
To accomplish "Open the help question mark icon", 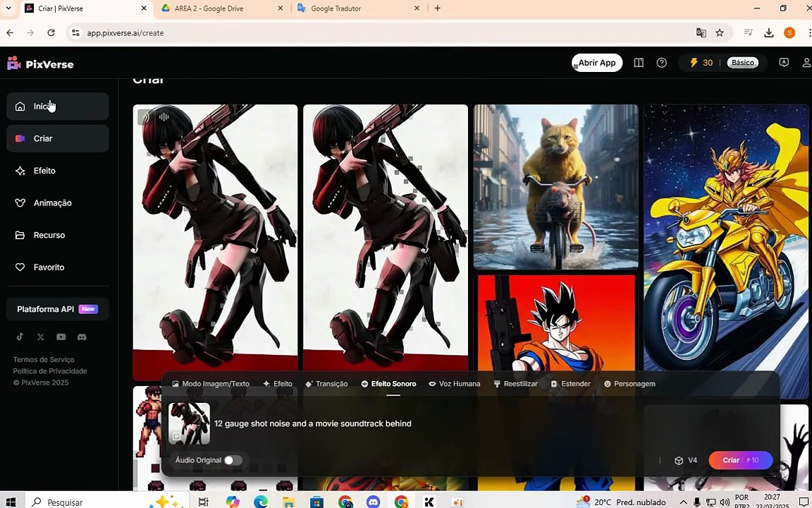I will click(x=661, y=63).
